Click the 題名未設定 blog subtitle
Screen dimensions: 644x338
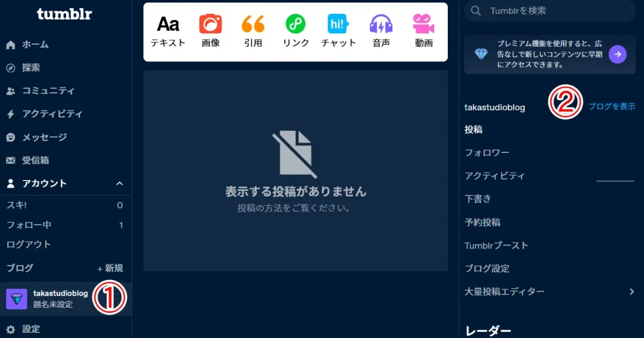click(x=53, y=304)
